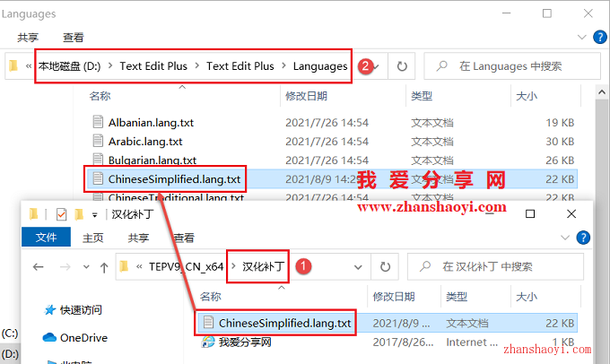The height and width of the screenshot is (364, 610).
Task: Open the 文件 menu in the 汉化补丁 window
Action: 46,237
